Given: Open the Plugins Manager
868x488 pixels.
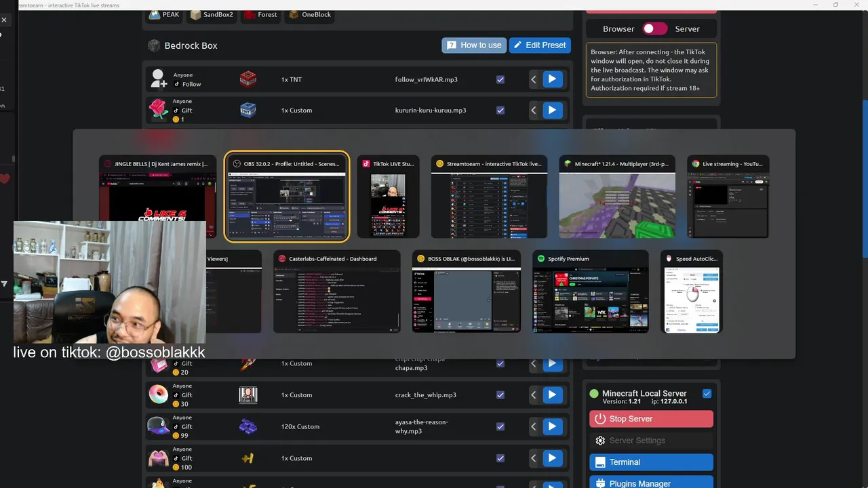Looking at the screenshot, I should point(651,483).
